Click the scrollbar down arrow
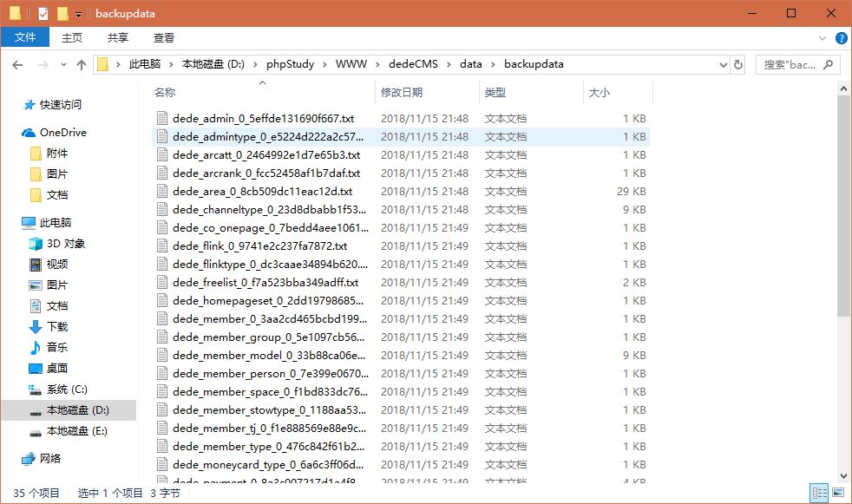852x504 pixels. coord(843,475)
